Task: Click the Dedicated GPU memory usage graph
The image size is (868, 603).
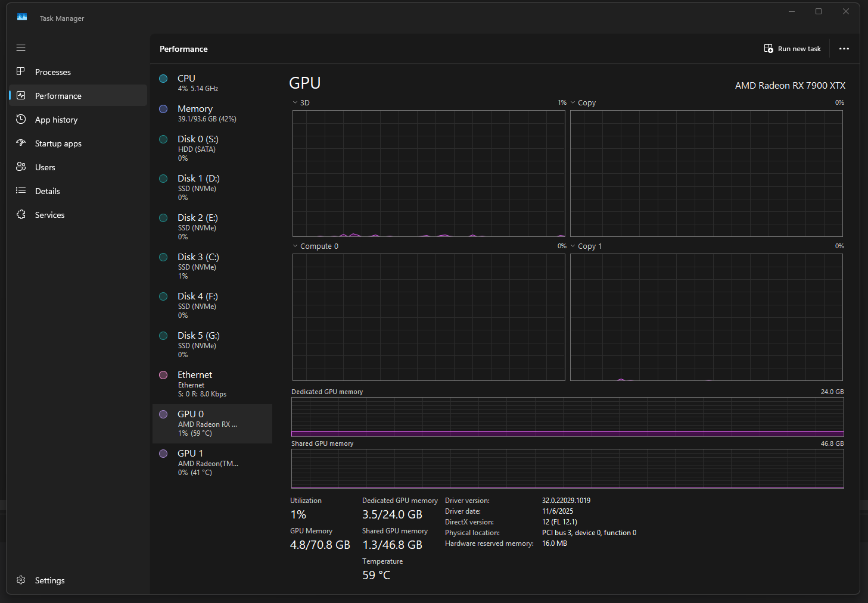Action: tap(567, 417)
